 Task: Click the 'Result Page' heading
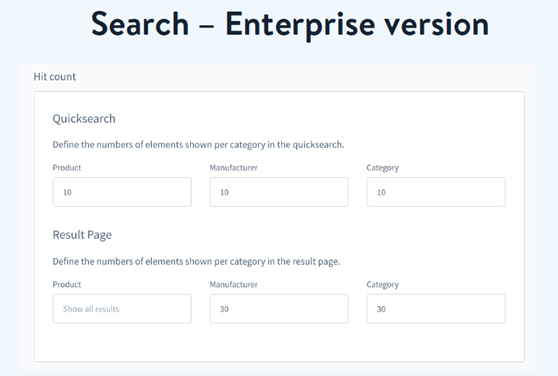click(x=82, y=235)
